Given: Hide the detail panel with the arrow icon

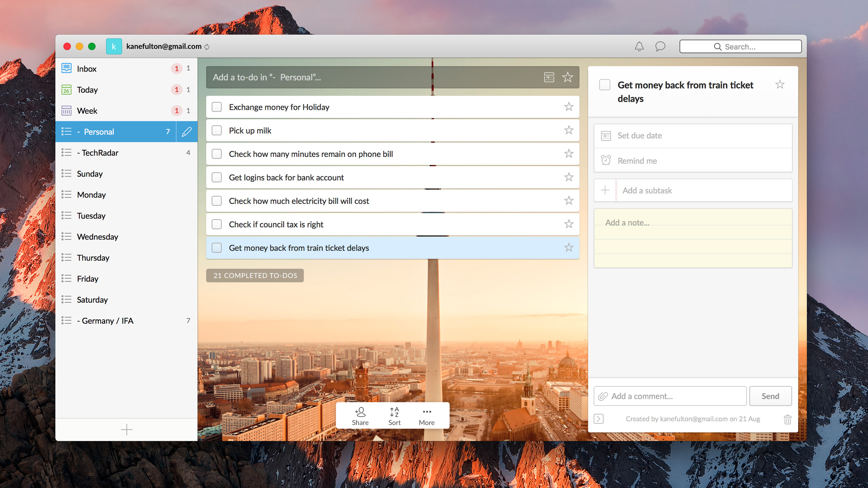Looking at the screenshot, I should [x=599, y=419].
